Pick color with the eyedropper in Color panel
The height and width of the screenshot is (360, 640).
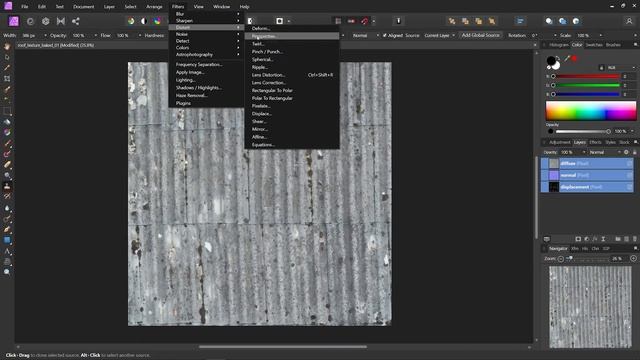[567, 59]
